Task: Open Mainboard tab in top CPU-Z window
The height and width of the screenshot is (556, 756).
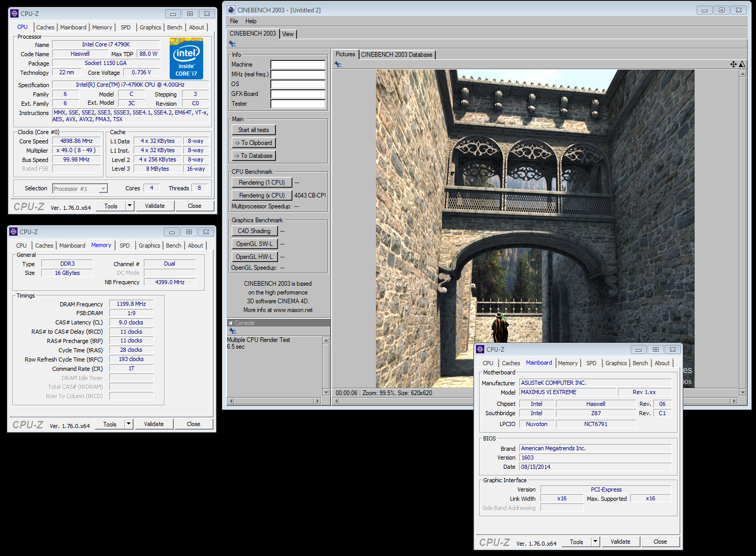Action: pyautogui.click(x=73, y=27)
